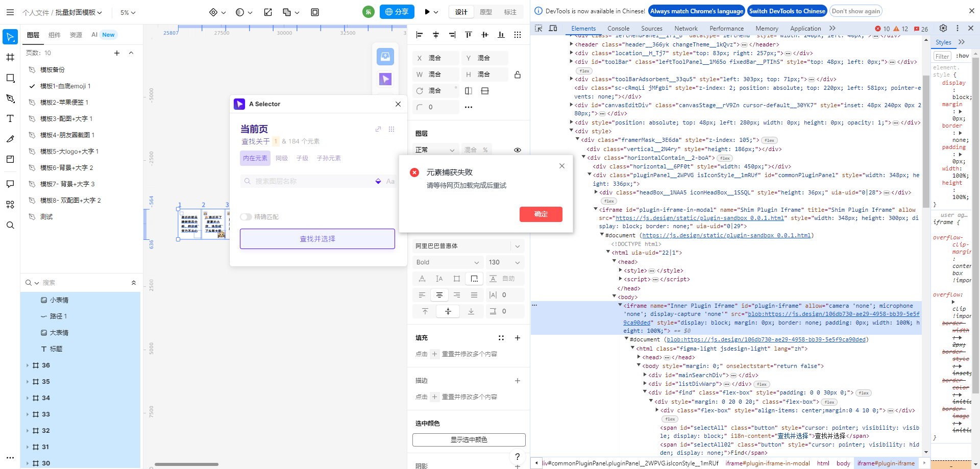Open the comment tool in left toolbar
Image resolution: width=980 pixels, height=469 pixels.
click(10, 184)
